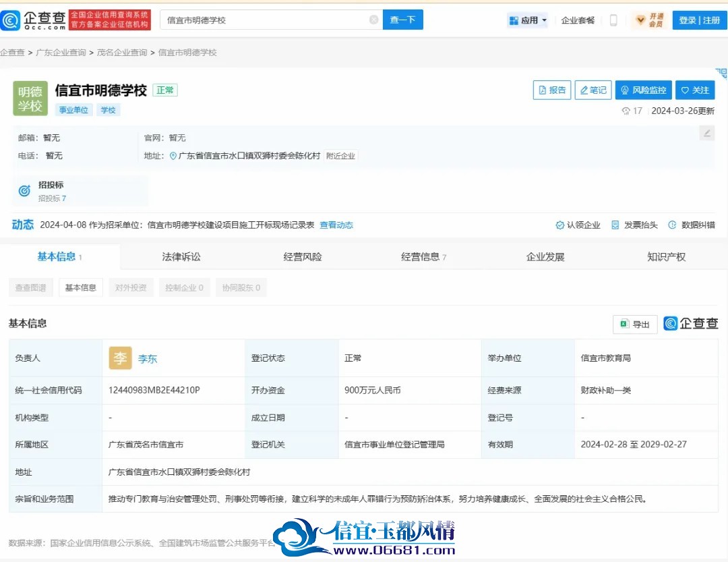This screenshot has width=728, height=562.
Task: Click the 数据纠错 link
Action: pyautogui.click(x=692, y=225)
